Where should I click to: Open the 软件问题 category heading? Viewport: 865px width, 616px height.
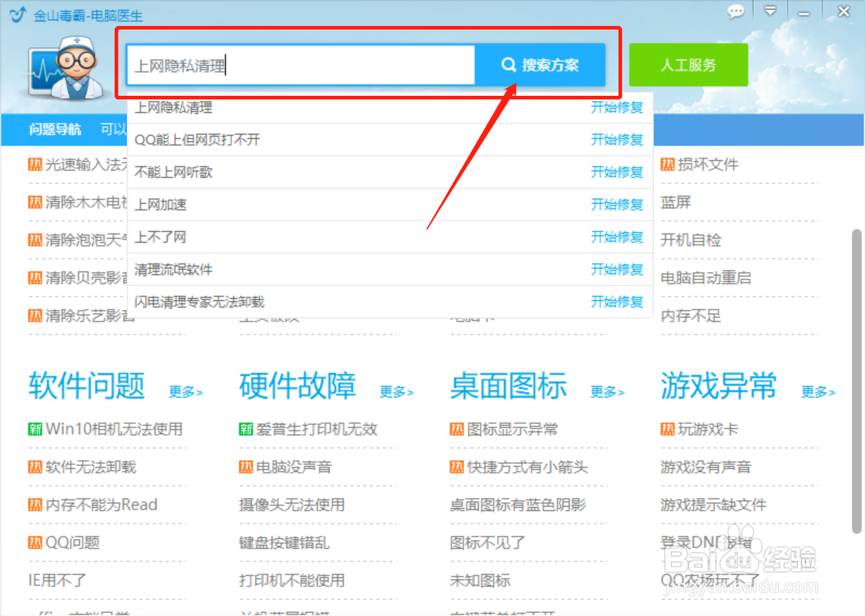[x=87, y=386]
